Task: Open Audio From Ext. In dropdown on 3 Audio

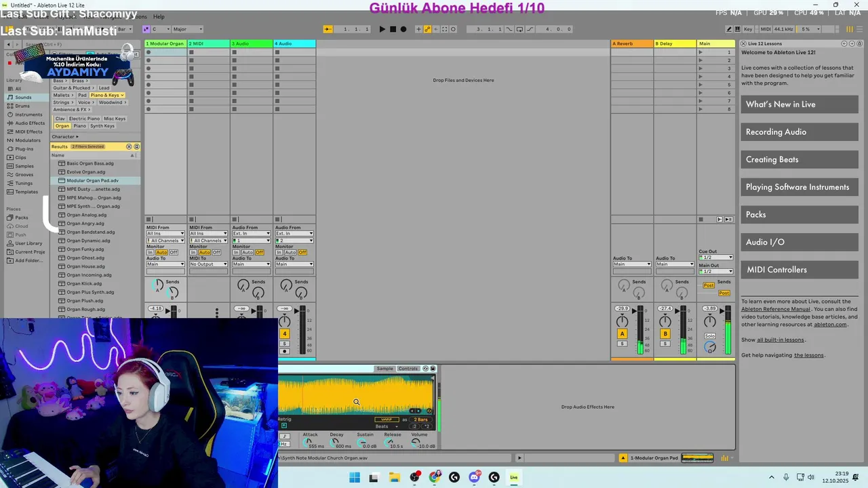Action: (x=251, y=233)
